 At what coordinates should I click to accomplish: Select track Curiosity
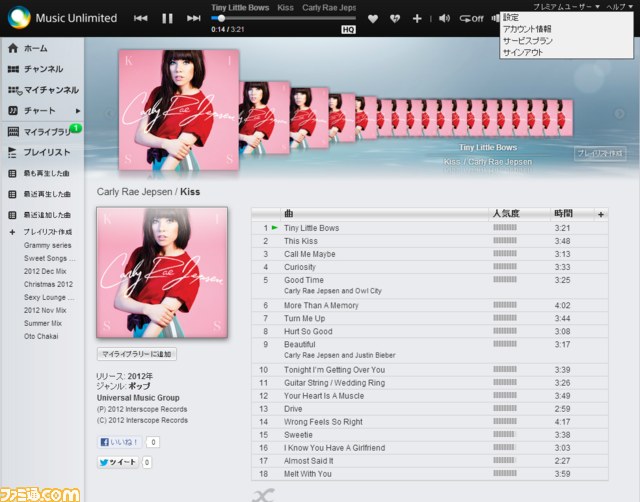(x=300, y=267)
